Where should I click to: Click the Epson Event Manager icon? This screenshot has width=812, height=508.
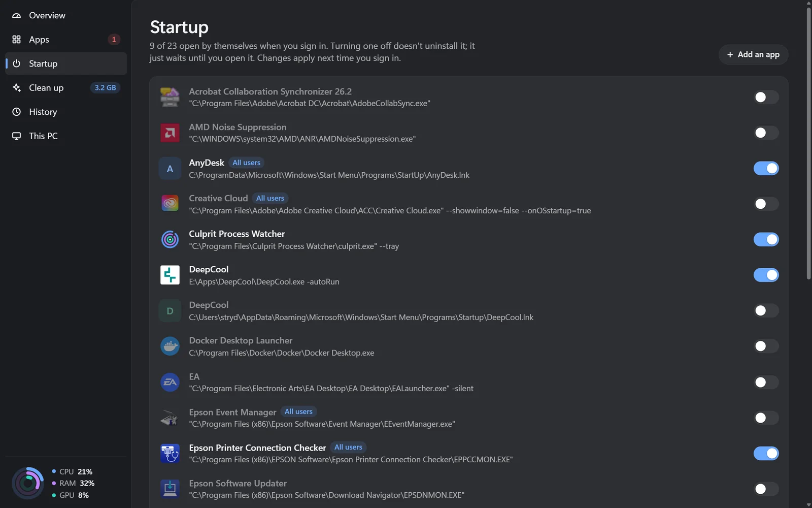[170, 418]
